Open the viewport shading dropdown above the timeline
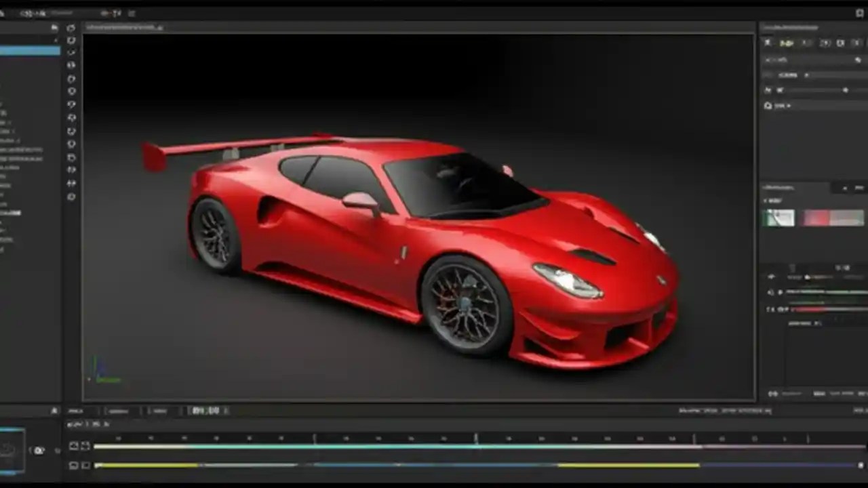Viewport: 868px width, 488px height. [x=75, y=423]
